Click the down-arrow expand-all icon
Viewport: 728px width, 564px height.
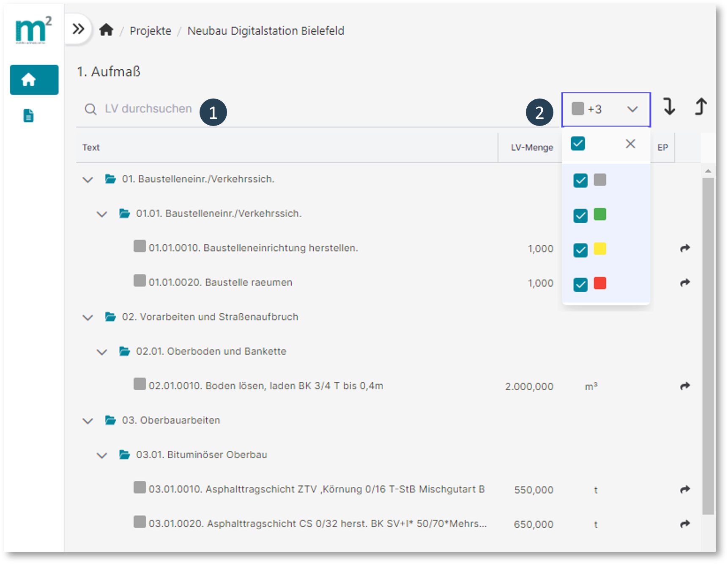click(x=669, y=107)
